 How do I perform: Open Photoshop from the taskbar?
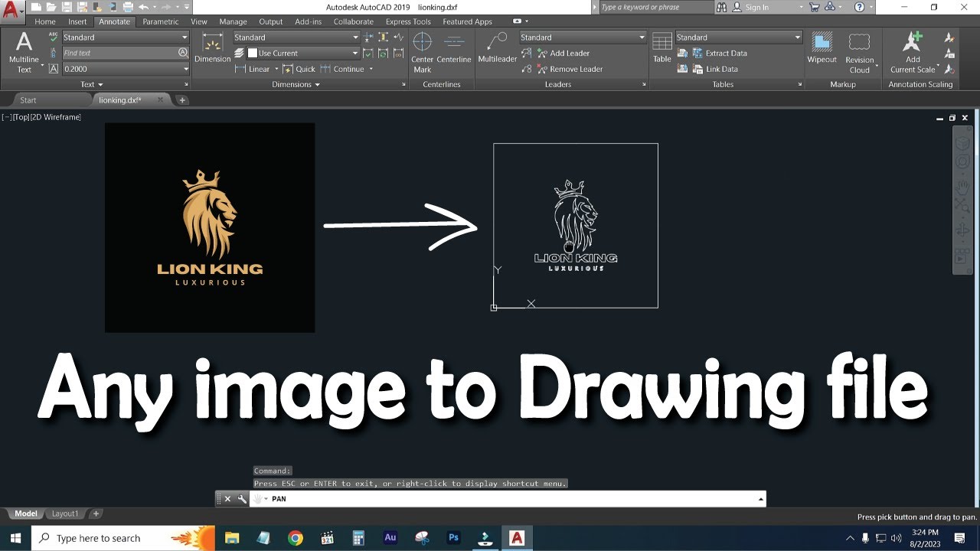pyautogui.click(x=453, y=538)
